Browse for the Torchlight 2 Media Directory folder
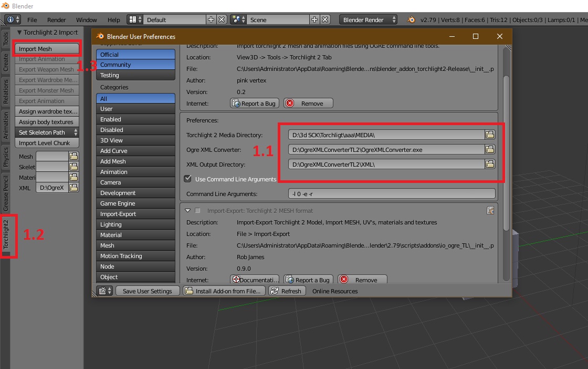Viewport: 588px width, 369px height. (490, 135)
